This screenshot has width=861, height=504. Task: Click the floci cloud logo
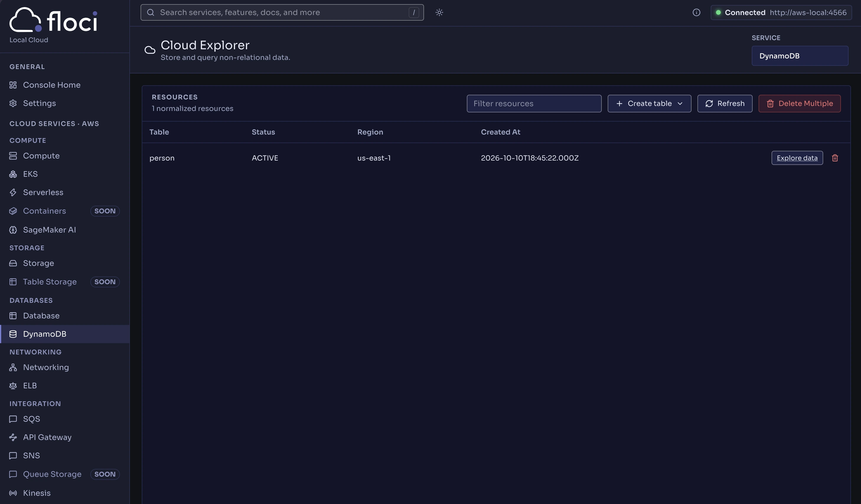[x=53, y=20]
